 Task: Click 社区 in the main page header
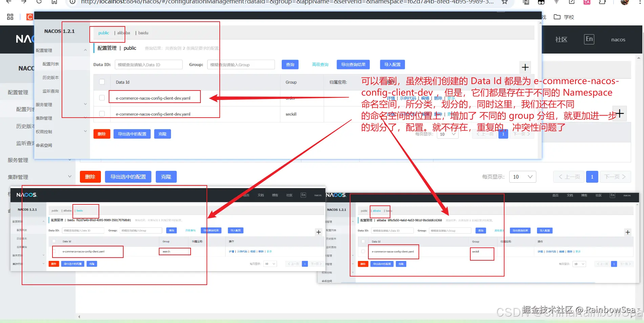[561, 39]
